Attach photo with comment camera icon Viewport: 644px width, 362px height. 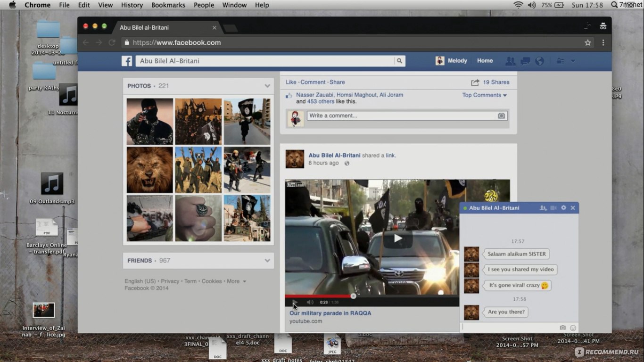(x=502, y=115)
